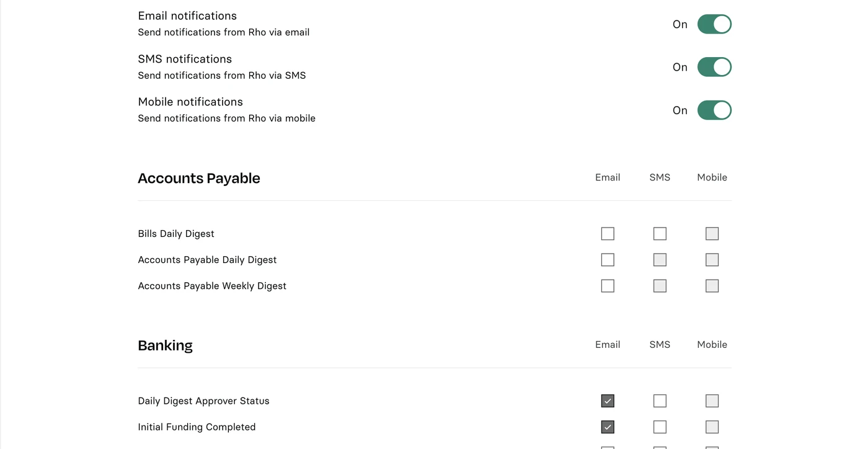Tick SMS box for Accounts Payable Daily Digest

tap(660, 260)
